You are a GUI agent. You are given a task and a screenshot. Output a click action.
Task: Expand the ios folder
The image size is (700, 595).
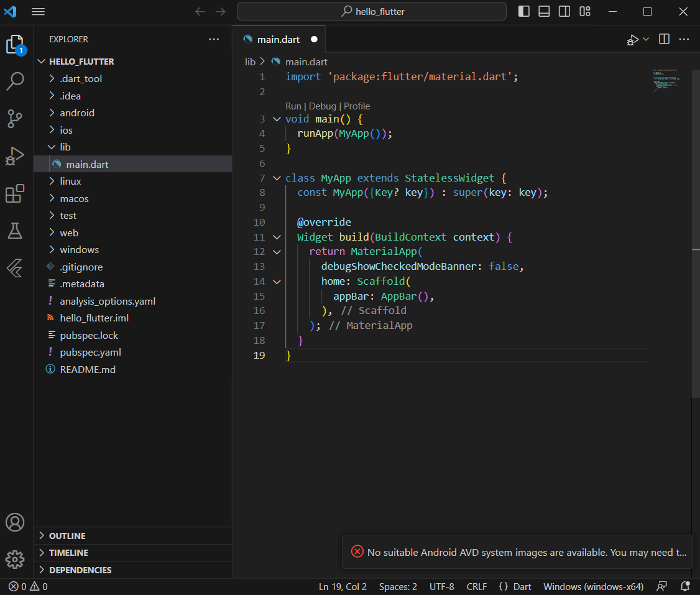(x=132, y=131)
